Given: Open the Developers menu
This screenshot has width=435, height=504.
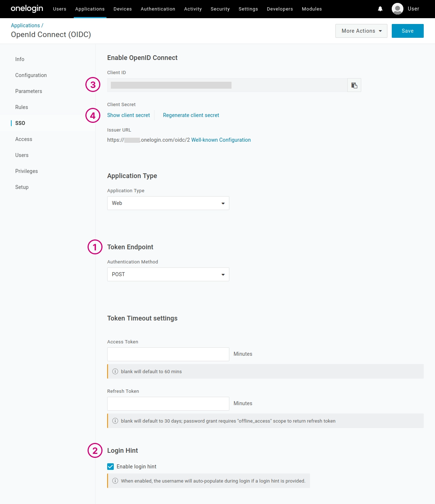Looking at the screenshot, I should [279, 9].
